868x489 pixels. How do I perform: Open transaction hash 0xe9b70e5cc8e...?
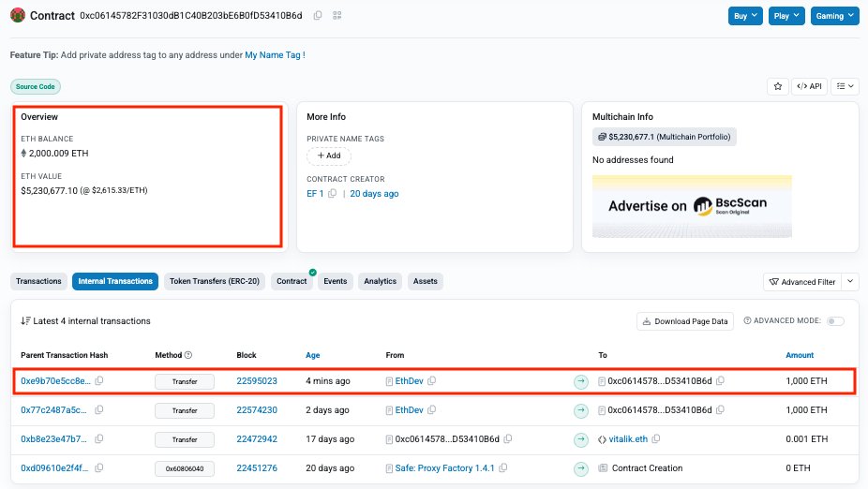point(55,381)
